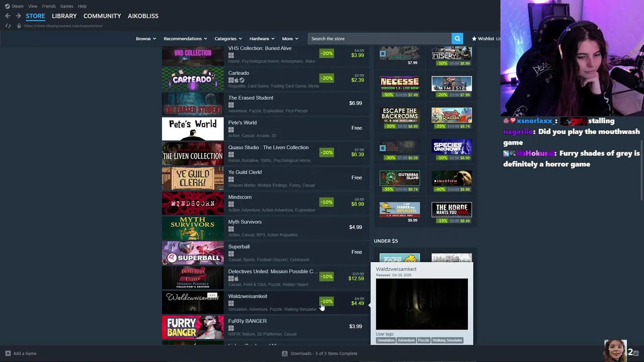Open the Help menu
The width and height of the screenshot is (644, 362).
pos(82,6)
